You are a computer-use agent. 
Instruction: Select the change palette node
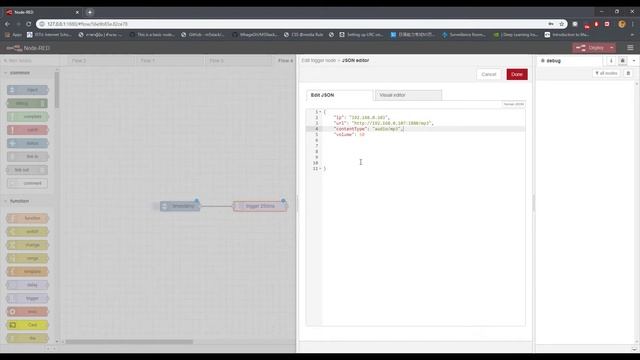click(x=28, y=245)
